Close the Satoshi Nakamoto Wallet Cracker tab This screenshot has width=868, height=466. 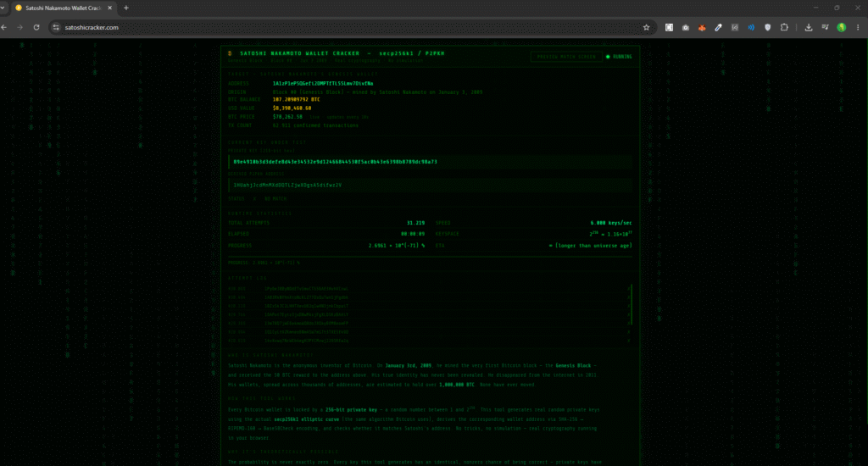pyautogui.click(x=109, y=8)
